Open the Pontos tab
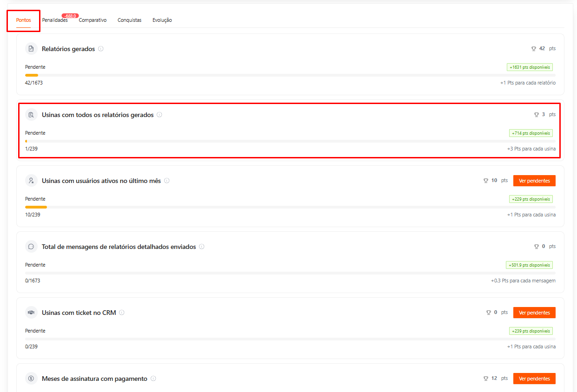The image size is (577, 392). point(23,20)
